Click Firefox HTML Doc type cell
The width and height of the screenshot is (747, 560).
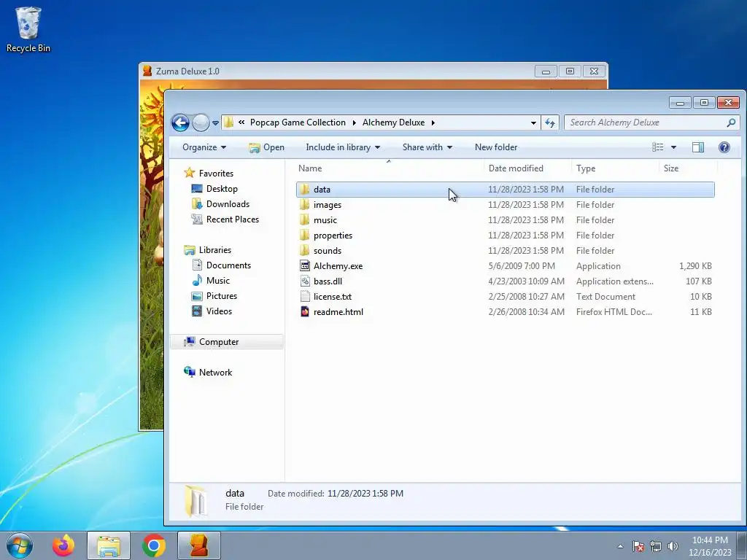[x=614, y=312]
